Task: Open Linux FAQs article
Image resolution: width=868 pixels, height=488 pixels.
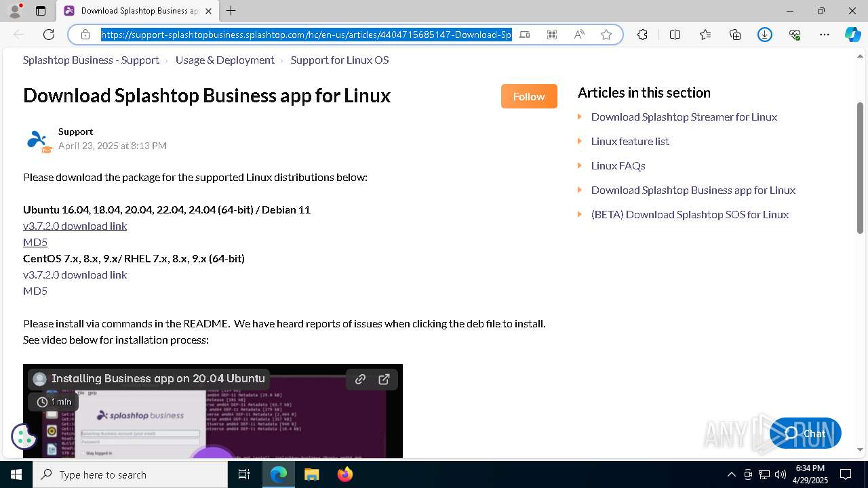Action: pyautogui.click(x=618, y=165)
